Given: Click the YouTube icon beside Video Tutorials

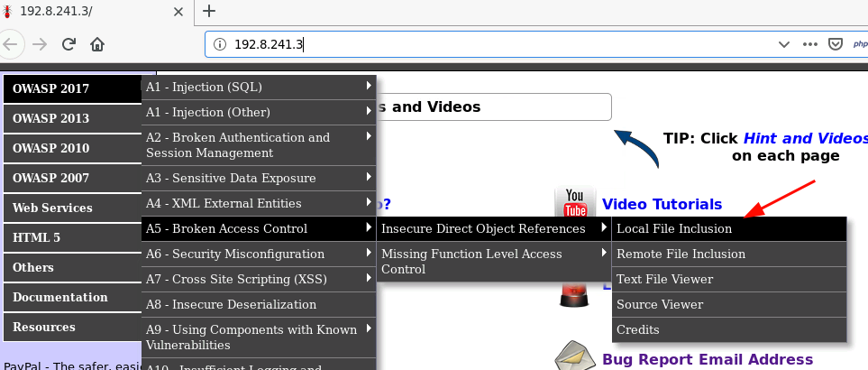Looking at the screenshot, I should (x=575, y=203).
